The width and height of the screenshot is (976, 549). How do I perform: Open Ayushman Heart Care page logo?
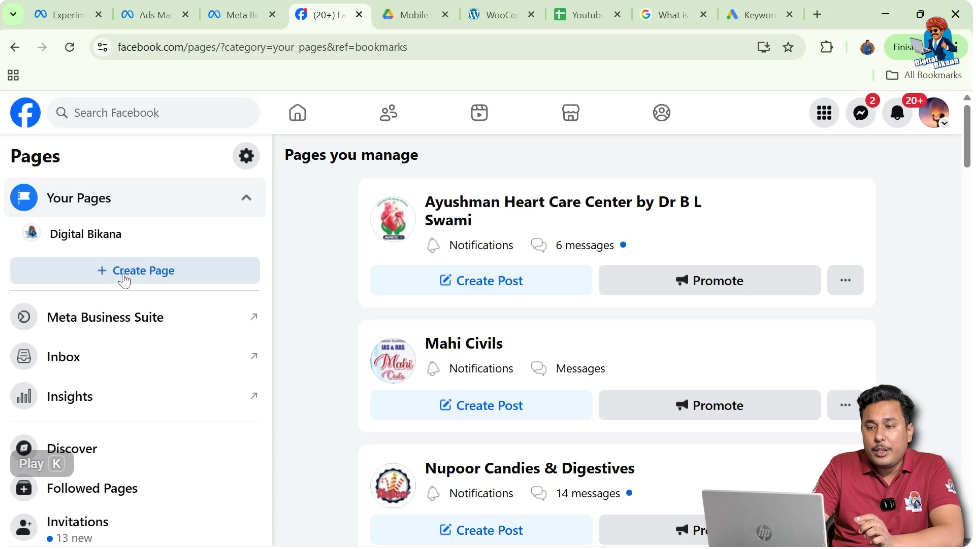(393, 218)
